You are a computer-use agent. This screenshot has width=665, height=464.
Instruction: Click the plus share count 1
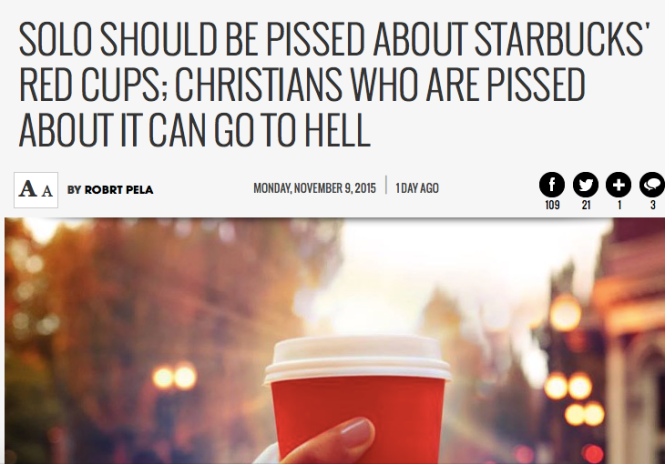click(x=619, y=205)
